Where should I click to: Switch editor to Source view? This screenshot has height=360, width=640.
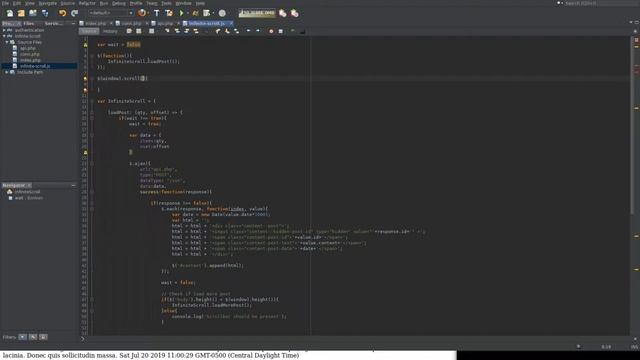point(89,31)
